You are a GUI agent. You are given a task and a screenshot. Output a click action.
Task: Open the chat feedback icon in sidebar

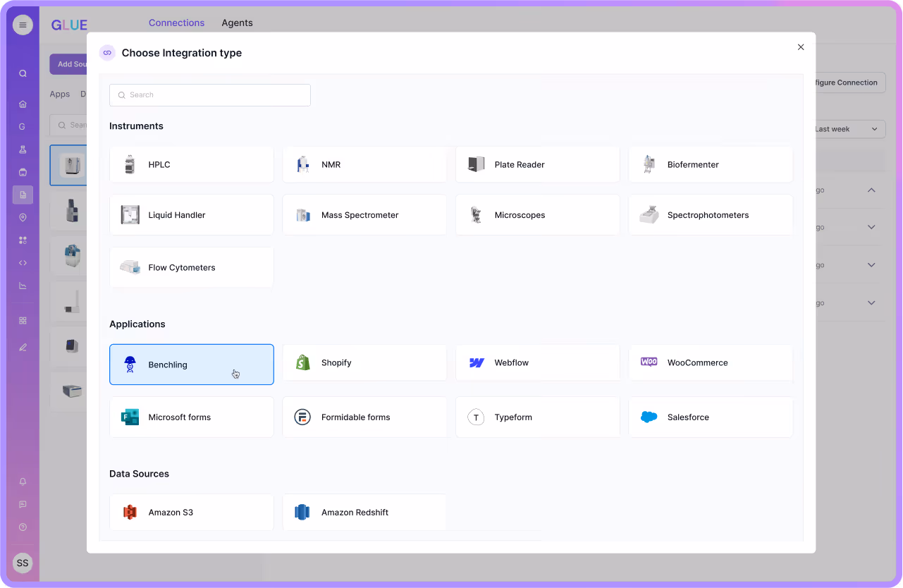pos(23,504)
